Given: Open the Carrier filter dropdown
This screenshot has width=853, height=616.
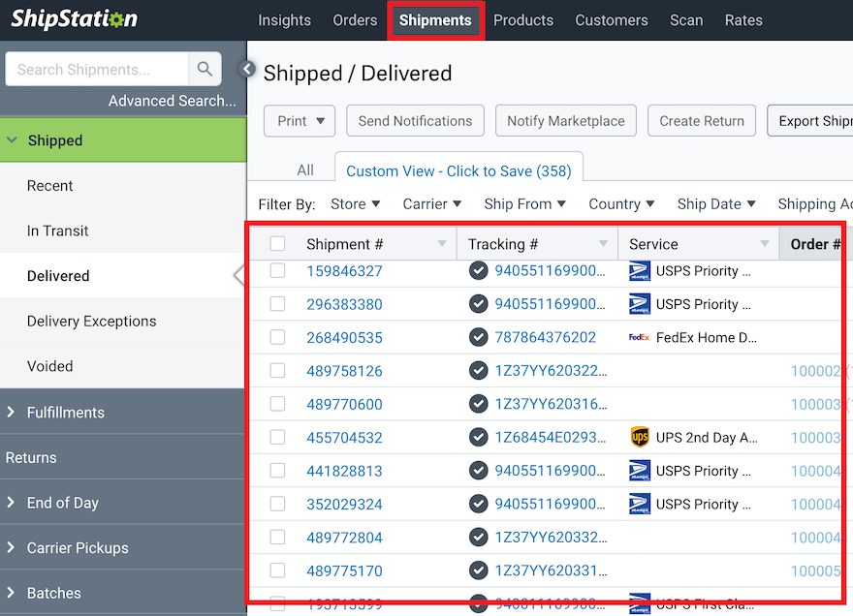Looking at the screenshot, I should (x=431, y=204).
